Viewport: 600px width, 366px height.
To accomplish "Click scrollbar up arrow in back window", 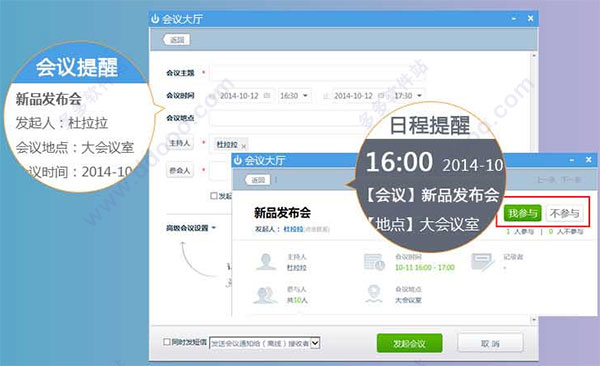I will click(x=534, y=55).
